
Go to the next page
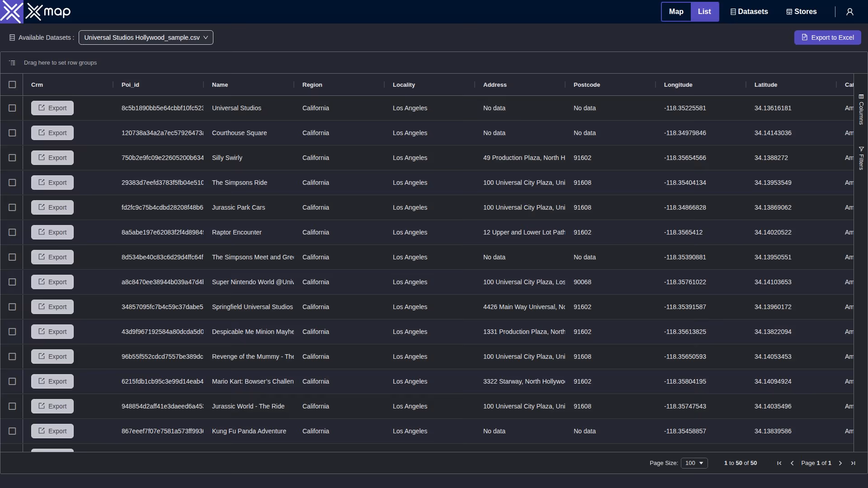coord(840,463)
